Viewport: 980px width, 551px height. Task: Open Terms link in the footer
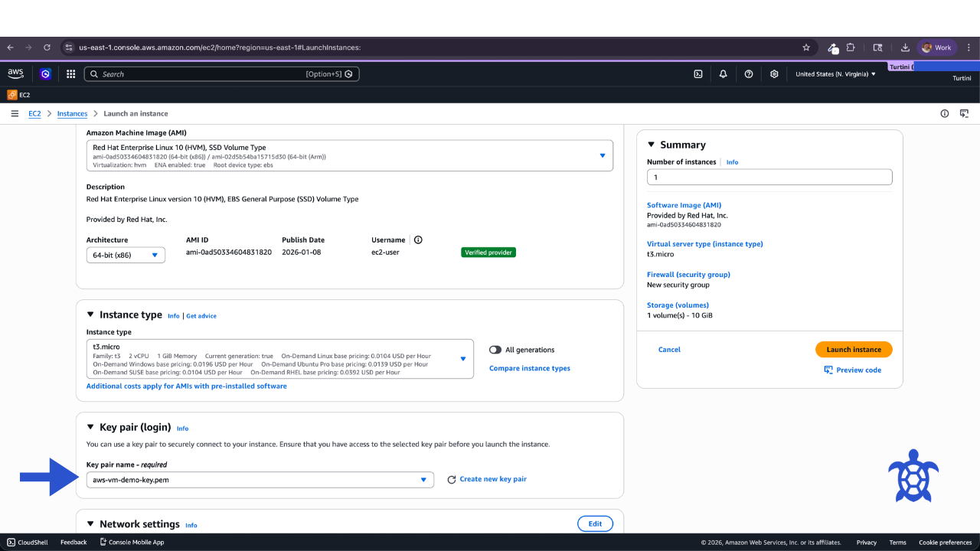pyautogui.click(x=897, y=543)
